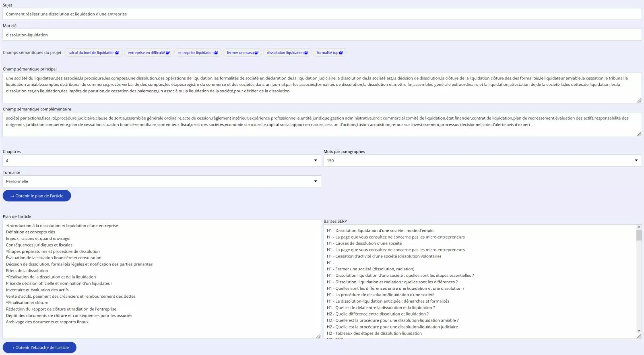The image size is (644, 355).
Task: Copy icon on 'entreprise en difficulté' tag
Action: click(x=167, y=53)
